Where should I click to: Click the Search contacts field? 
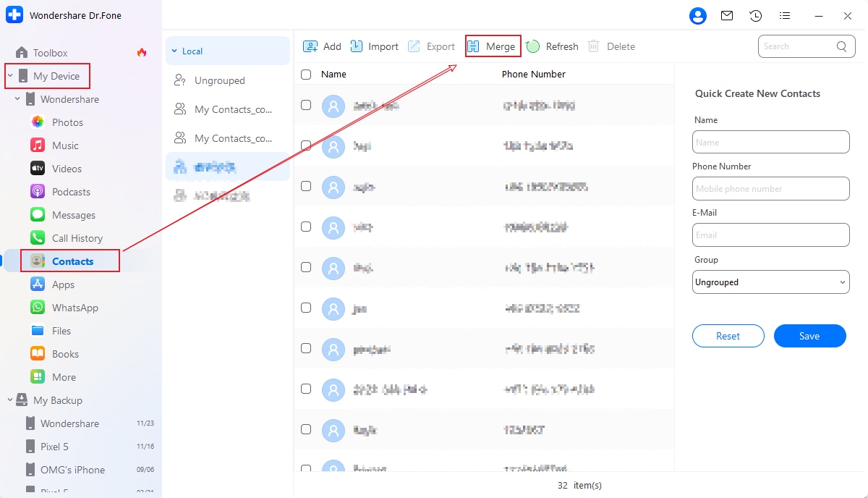click(806, 46)
